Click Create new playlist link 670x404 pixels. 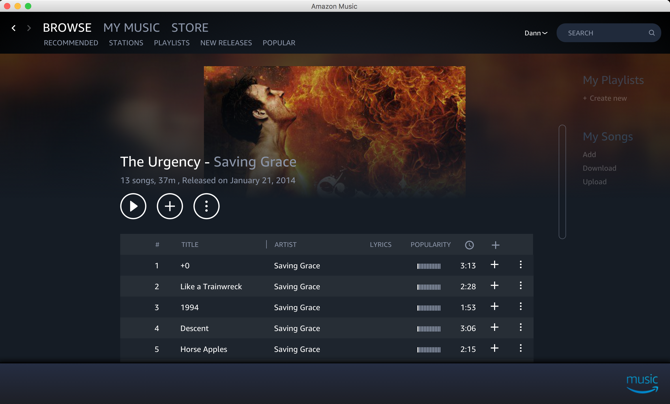click(605, 98)
